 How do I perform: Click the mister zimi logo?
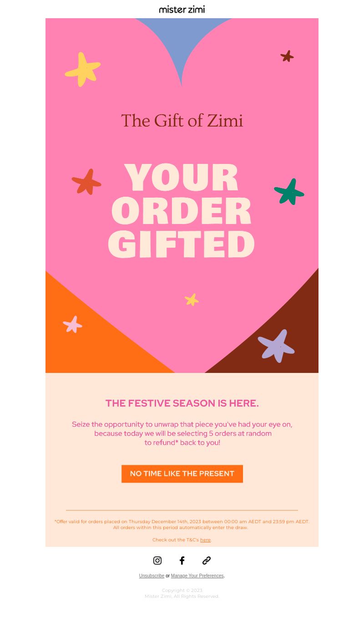[182, 9]
